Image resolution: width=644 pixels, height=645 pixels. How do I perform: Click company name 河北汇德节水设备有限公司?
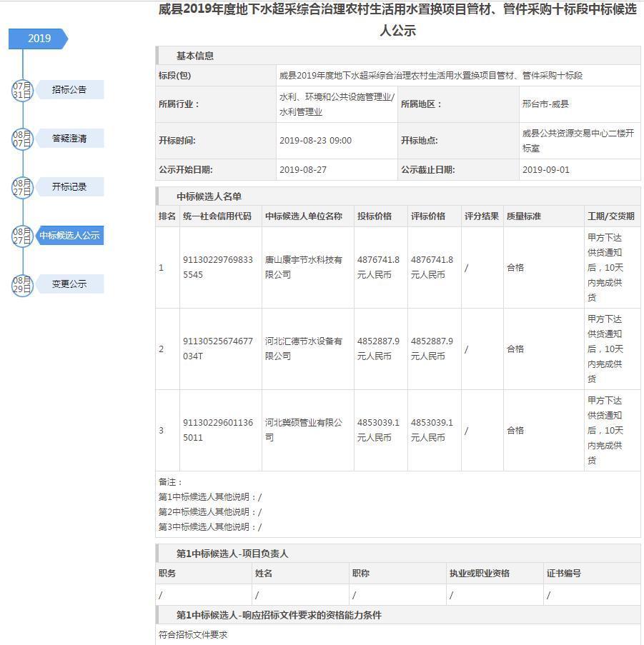coord(303,349)
